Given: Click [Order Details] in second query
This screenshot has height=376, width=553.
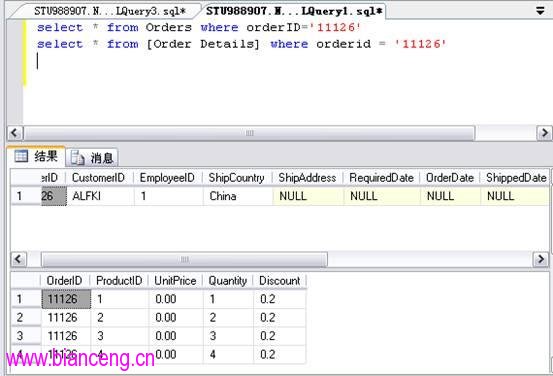Looking at the screenshot, I should click(x=203, y=44).
